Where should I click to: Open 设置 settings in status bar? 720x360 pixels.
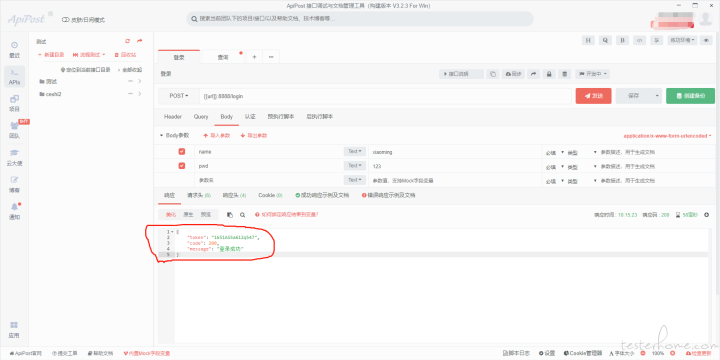pyautogui.click(x=547, y=353)
